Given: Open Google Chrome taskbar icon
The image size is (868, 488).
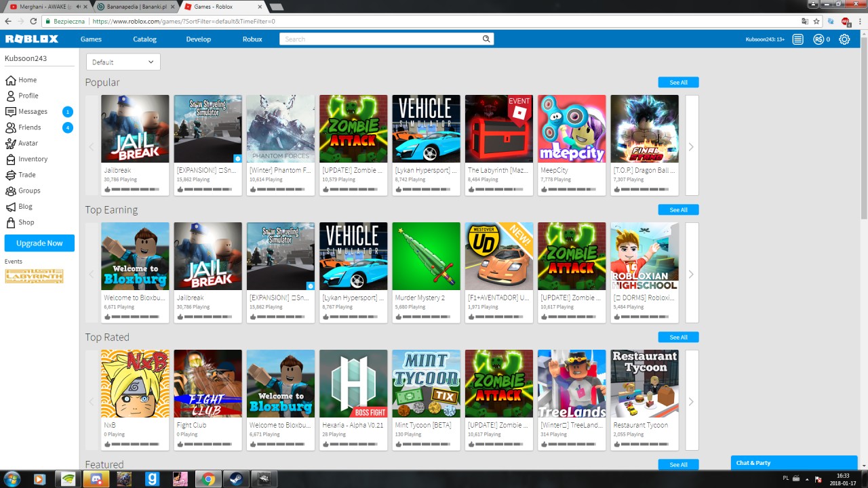Looking at the screenshot, I should click(x=208, y=479).
